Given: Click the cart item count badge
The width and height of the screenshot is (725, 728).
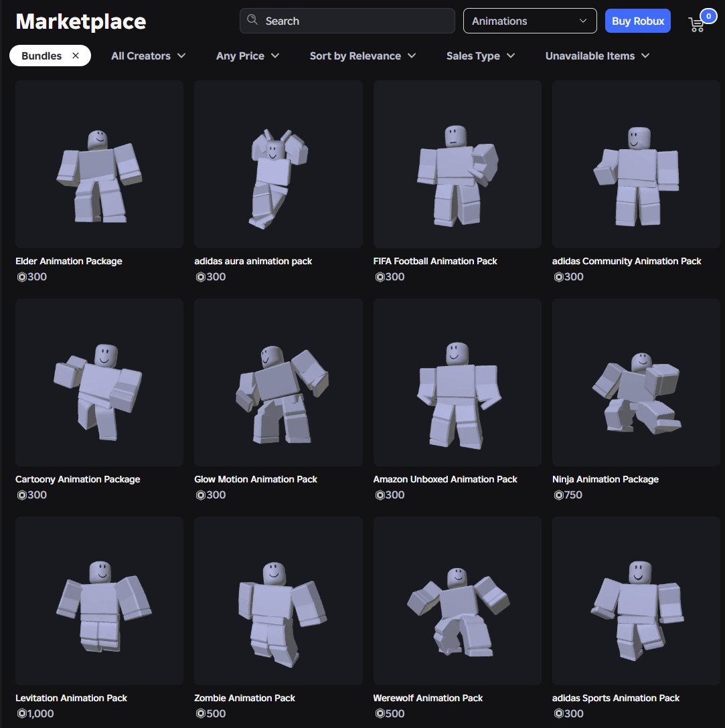Looking at the screenshot, I should point(708,16).
